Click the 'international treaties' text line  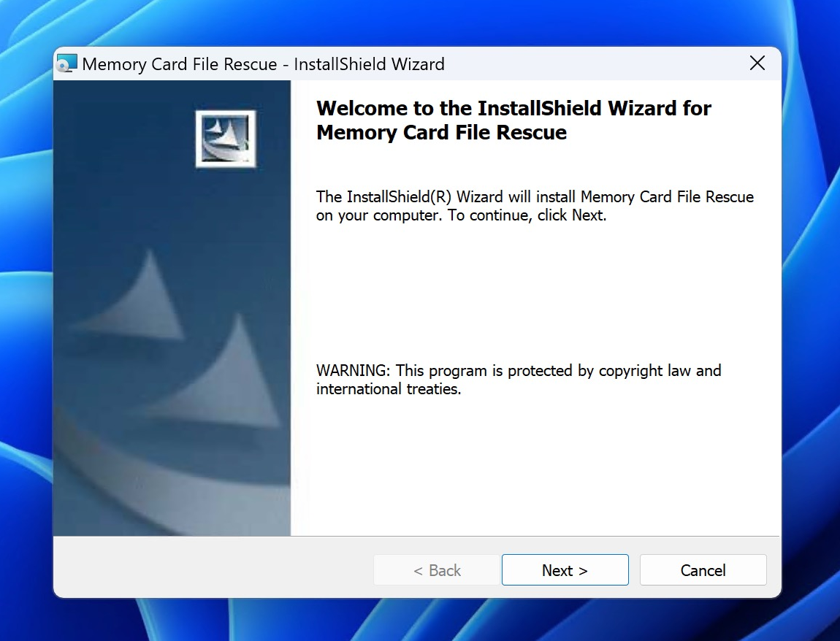(x=388, y=389)
